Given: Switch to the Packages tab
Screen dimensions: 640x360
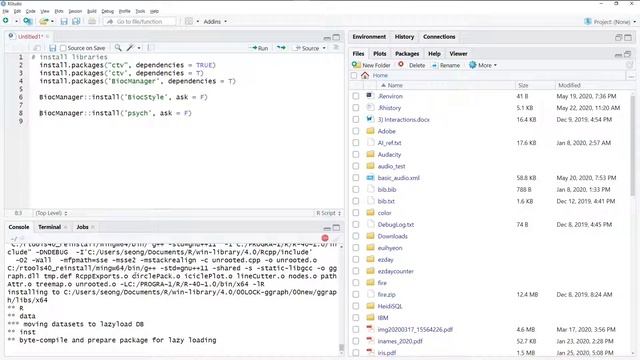Looking at the screenshot, I should pos(407,54).
